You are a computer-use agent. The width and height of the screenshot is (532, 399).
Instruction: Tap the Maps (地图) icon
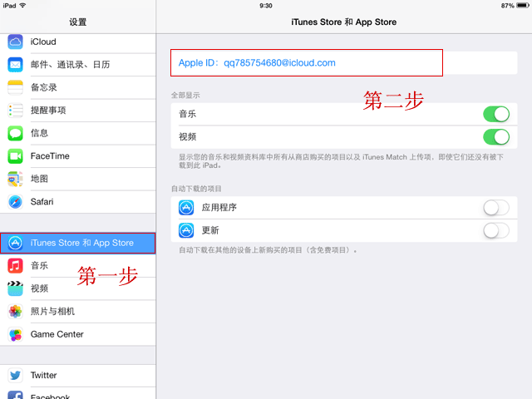pos(15,179)
